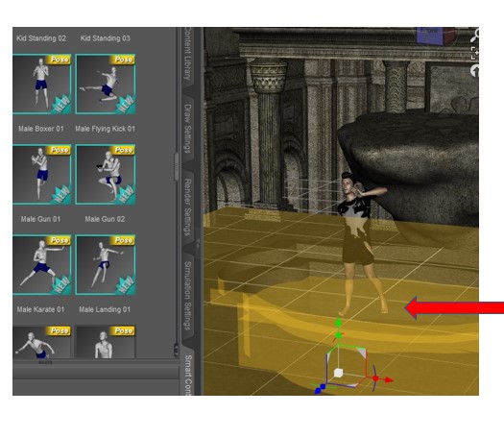
Task: Click the white center cube of gizmo
Action: coord(338,373)
